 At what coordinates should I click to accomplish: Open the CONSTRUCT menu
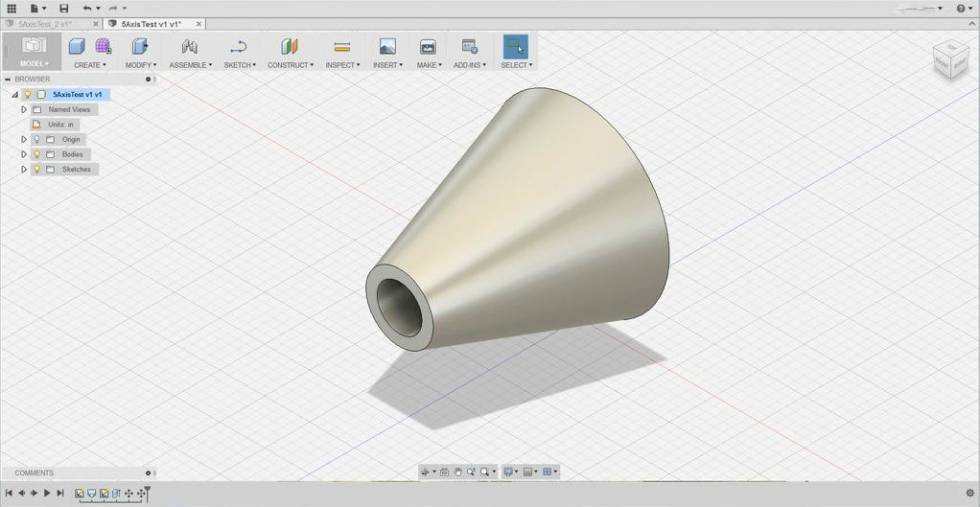pos(291,65)
